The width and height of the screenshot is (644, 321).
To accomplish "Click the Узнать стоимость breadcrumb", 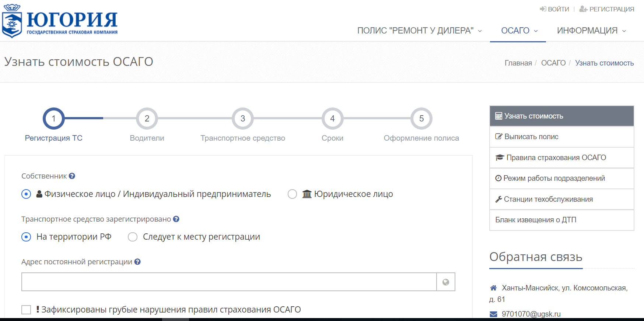I will [x=604, y=63].
